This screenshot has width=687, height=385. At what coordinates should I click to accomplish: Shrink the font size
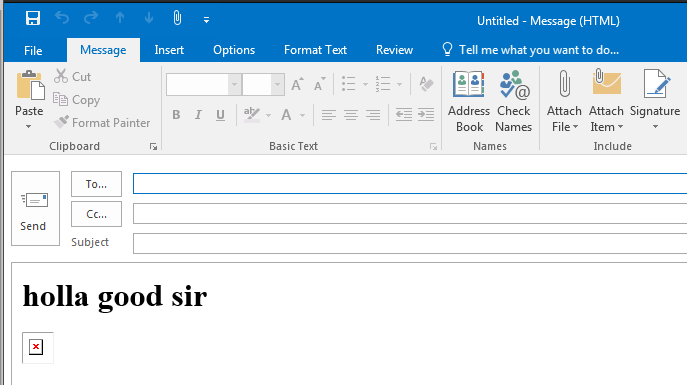click(319, 84)
